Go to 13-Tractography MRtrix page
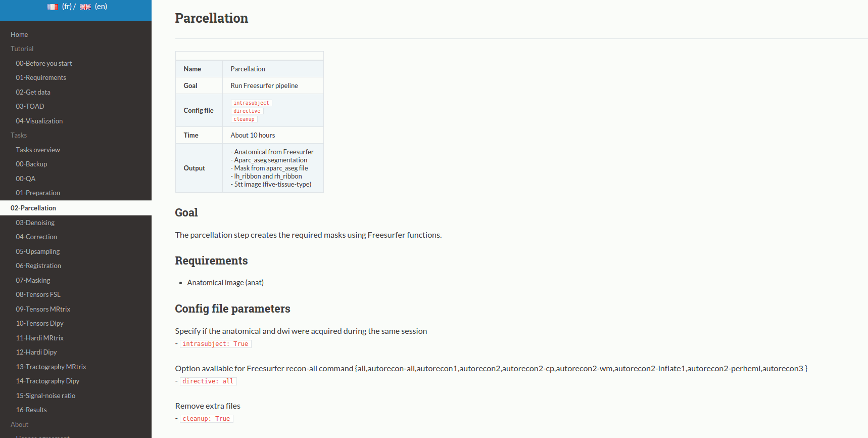The height and width of the screenshot is (438, 868). click(51, 367)
